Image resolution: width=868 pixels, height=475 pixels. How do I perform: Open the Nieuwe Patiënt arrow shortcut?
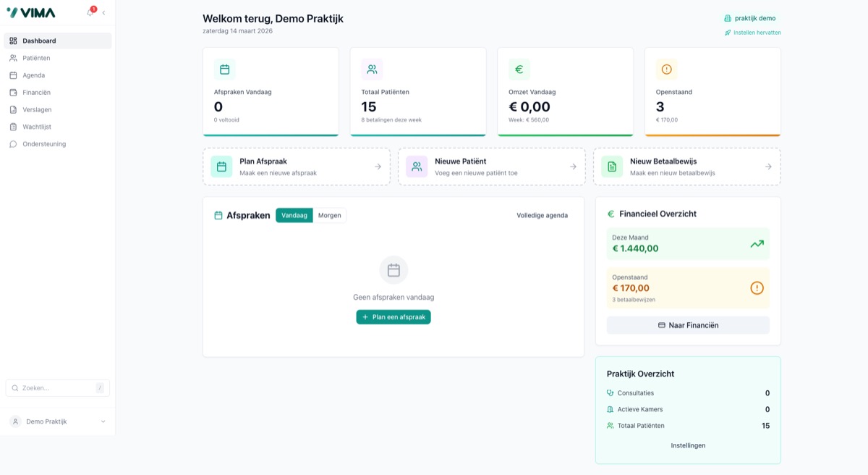[573, 167]
